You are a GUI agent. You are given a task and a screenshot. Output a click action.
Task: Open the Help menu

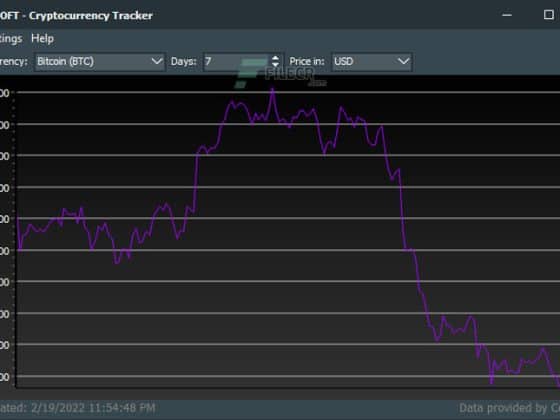pyautogui.click(x=42, y=38)
